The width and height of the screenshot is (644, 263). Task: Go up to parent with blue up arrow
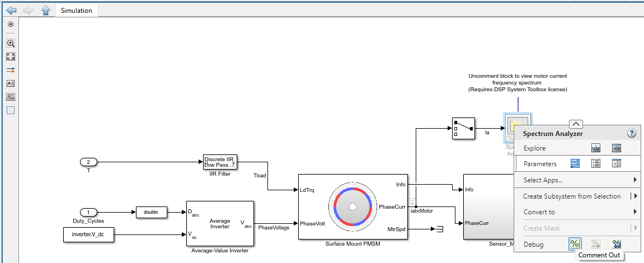coord(46,10)
